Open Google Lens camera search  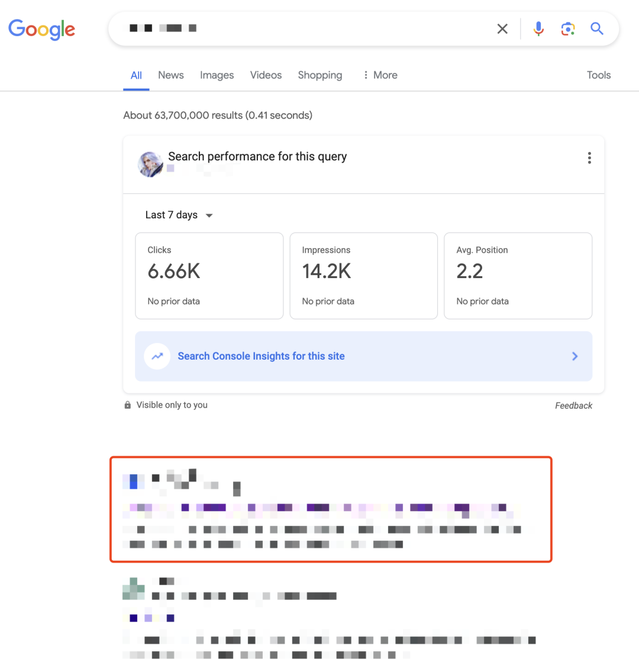pos(567,28)
